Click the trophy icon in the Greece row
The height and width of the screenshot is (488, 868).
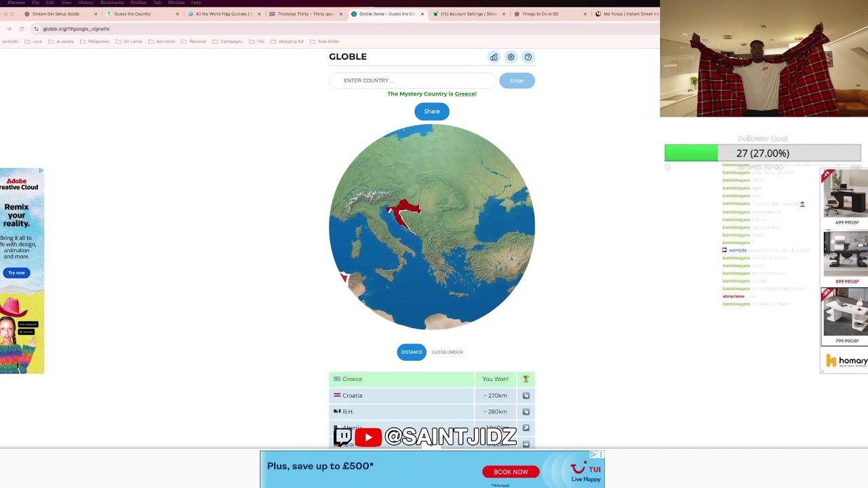pos(526,379)
